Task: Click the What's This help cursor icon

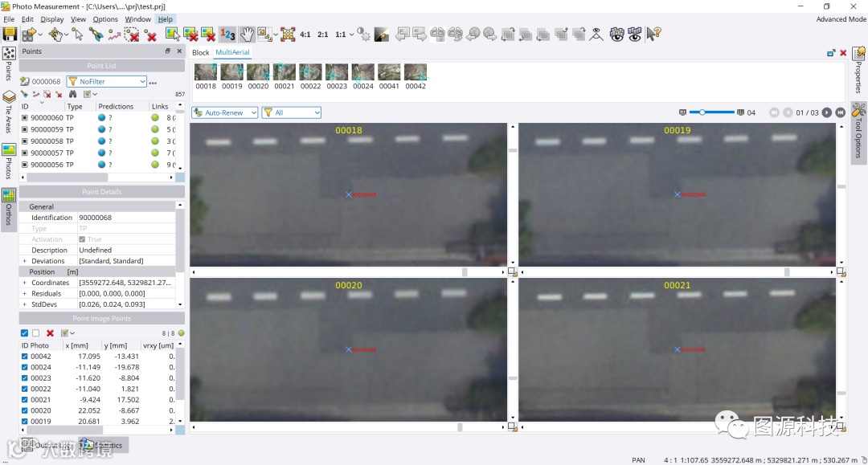Action: tap(653, 35)
